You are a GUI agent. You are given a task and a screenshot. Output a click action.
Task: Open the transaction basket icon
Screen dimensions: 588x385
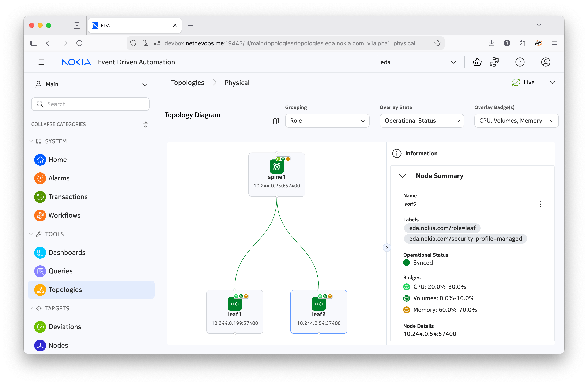pos(477,62)
